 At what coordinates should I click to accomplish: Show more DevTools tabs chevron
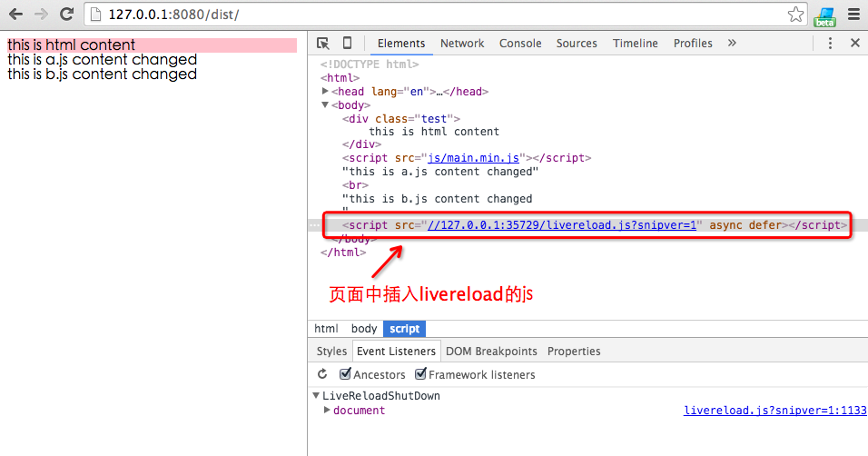coord(732,43)
